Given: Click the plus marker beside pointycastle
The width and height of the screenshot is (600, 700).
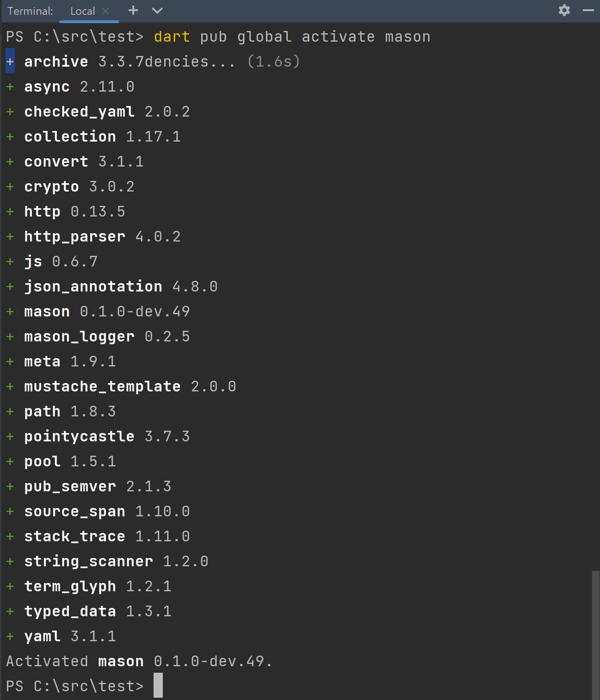Looking at the screenshot, I should pyautogui.click(x=10, y=436).
